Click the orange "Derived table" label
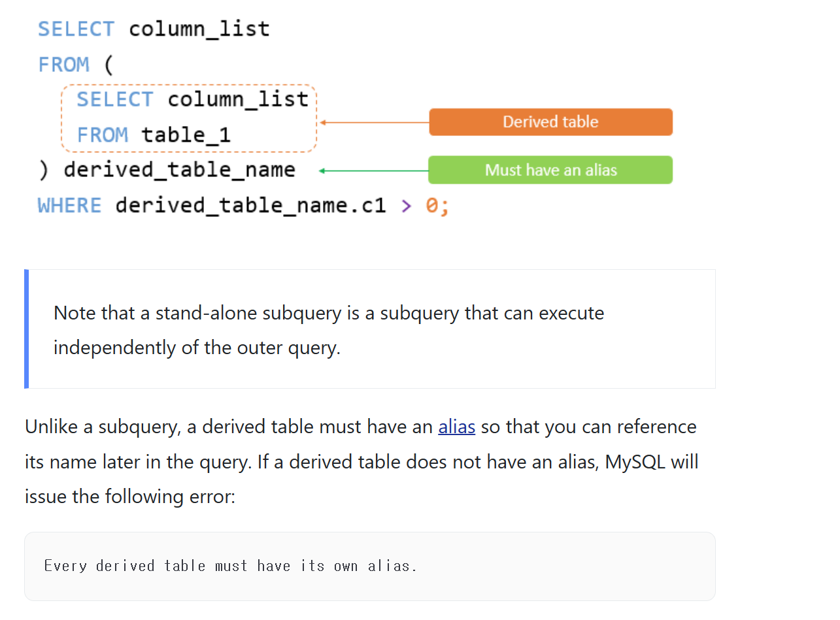Image resolution: width=840 pixels, height=620 pixels. click(x=550, y=122)
